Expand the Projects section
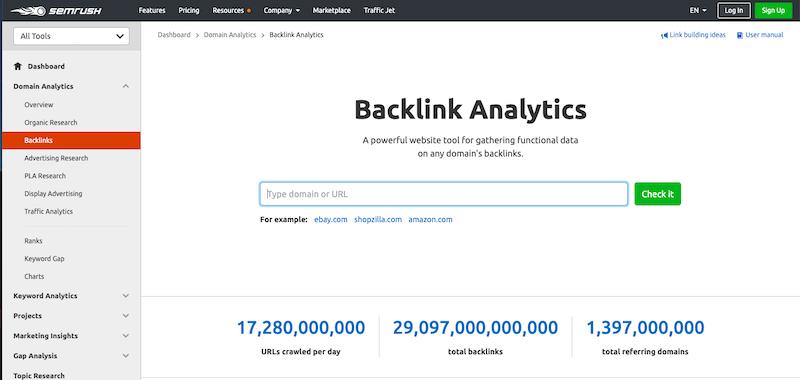 coord(126,316)
